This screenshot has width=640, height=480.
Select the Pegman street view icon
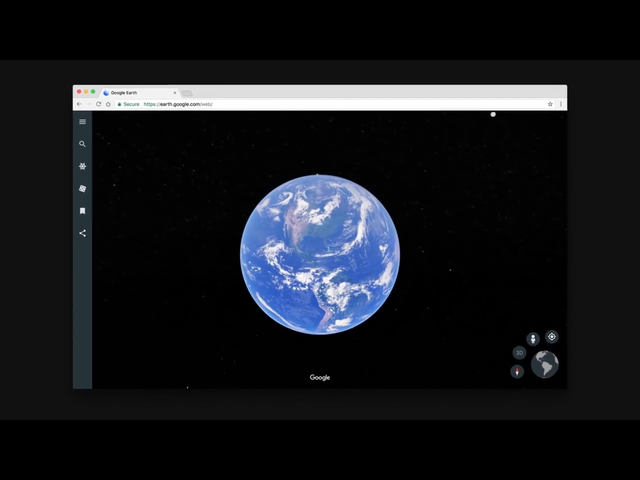(533, 339)
